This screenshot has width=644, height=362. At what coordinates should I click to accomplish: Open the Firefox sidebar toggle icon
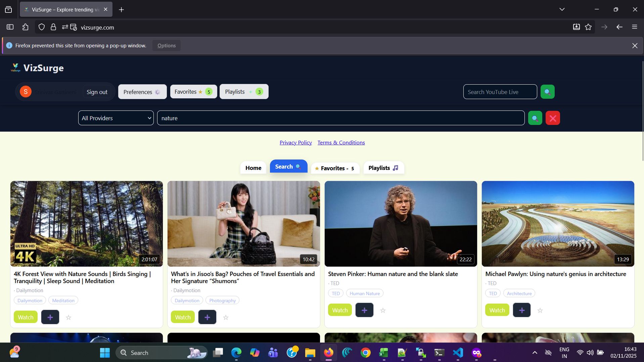tap(10, 27)
